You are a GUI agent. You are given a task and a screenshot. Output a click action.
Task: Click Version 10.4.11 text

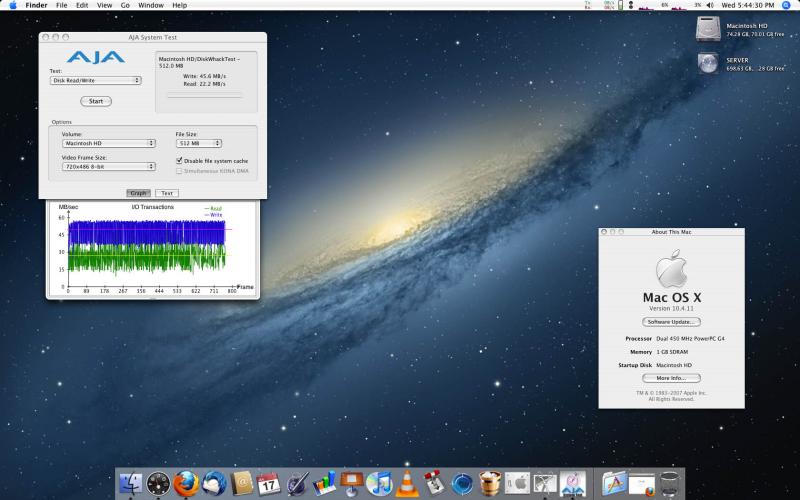pos(671,309)
